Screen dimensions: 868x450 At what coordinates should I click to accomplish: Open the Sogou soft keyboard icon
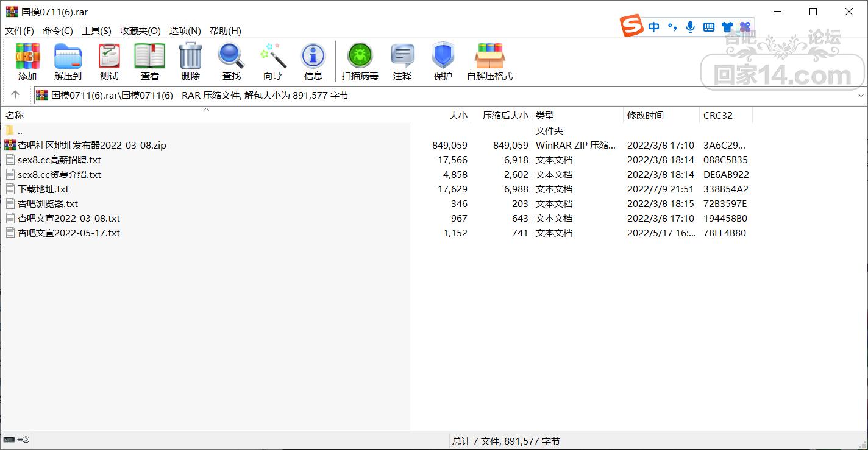[x=709, y=27]
